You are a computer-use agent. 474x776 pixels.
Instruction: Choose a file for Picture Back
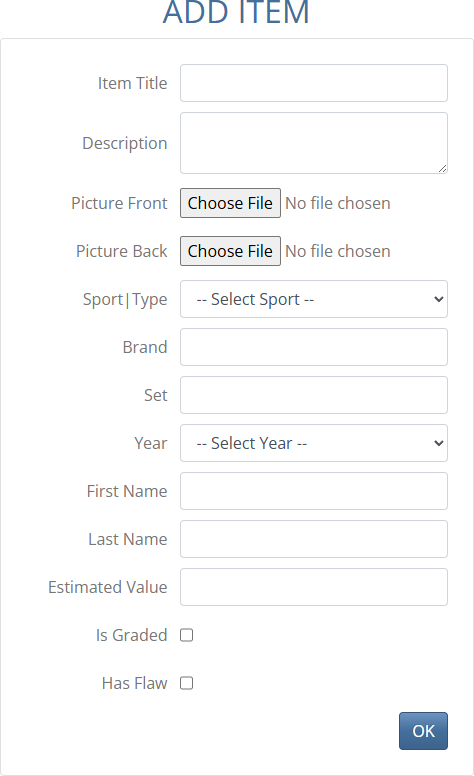[x=230, y=251]
